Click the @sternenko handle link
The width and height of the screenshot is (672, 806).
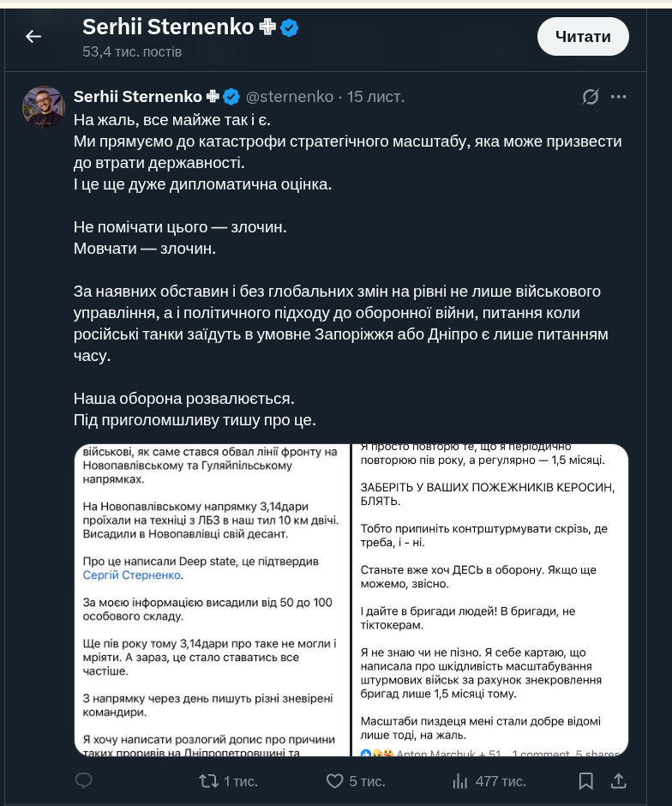(x=290, y=97)
